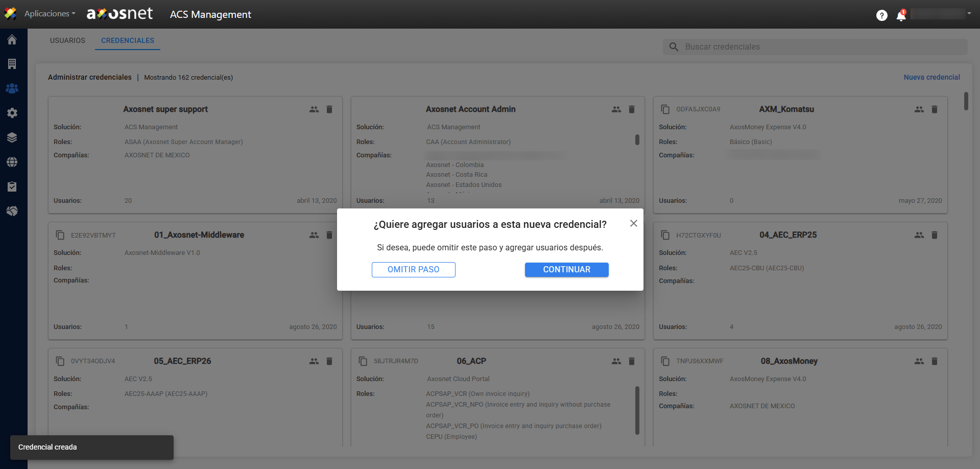
Task: Open the help question mark icon
Action: [x=881, y=15]
